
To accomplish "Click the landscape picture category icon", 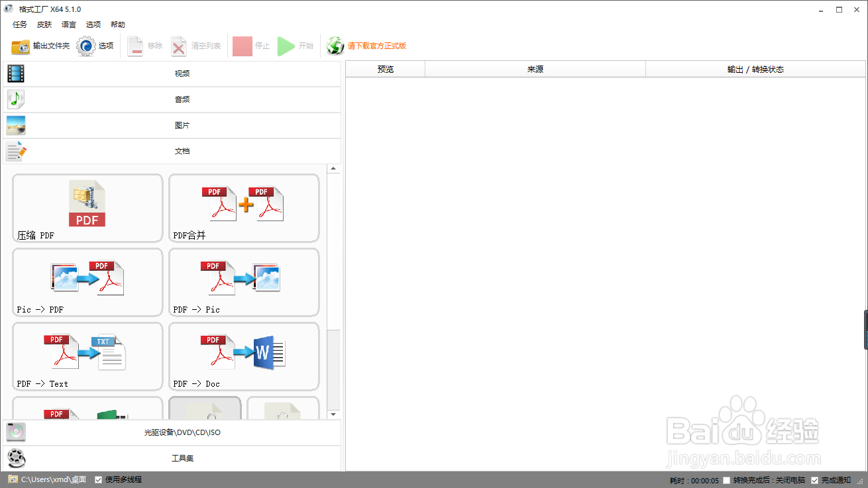I will pyautogui.click(x=16, y=125).
